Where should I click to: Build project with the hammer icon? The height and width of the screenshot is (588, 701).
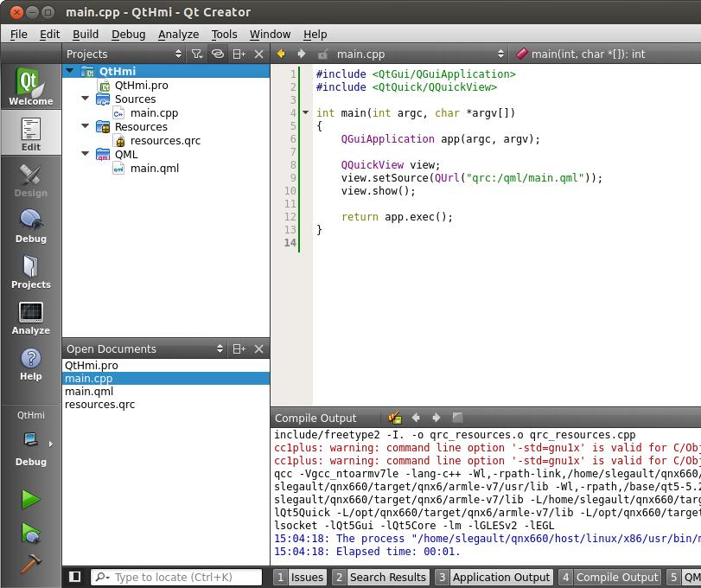pos(31,565)
